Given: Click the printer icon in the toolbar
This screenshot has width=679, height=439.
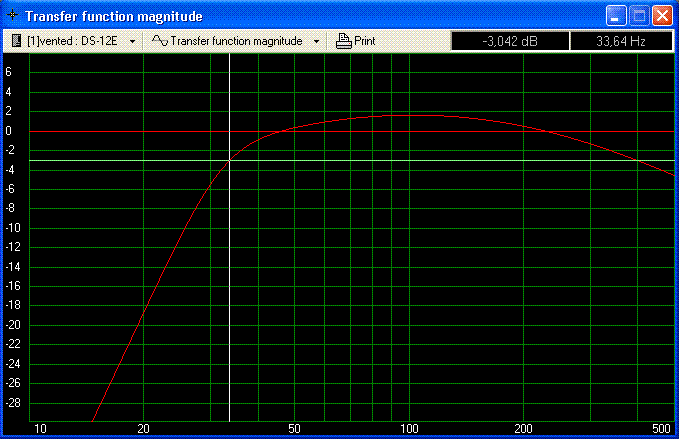Looking at the screenshot, I should point(343,41).
